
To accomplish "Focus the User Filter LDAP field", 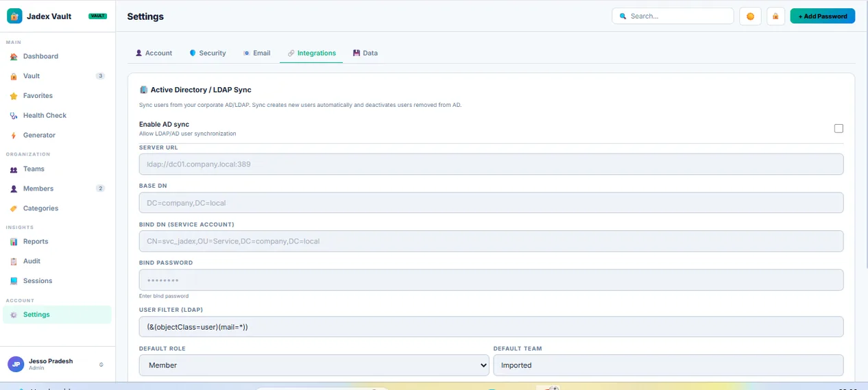I will click(x=491, y=327).
